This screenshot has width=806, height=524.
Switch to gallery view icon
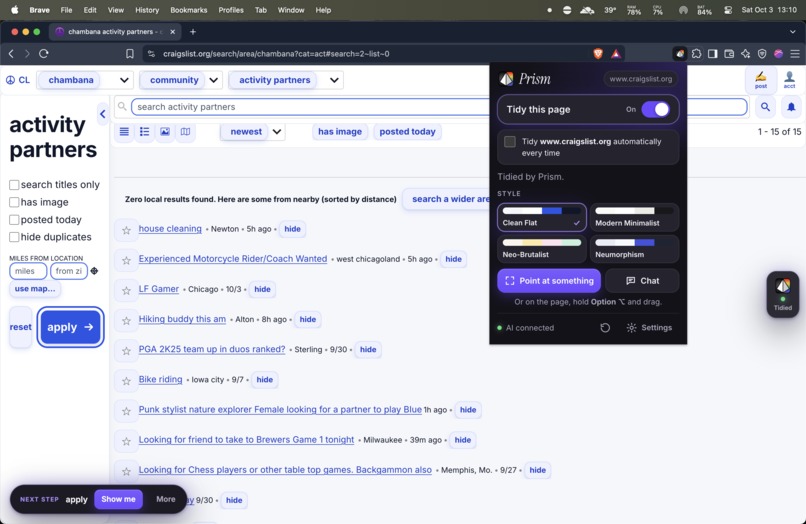click(x=164, y=132)
